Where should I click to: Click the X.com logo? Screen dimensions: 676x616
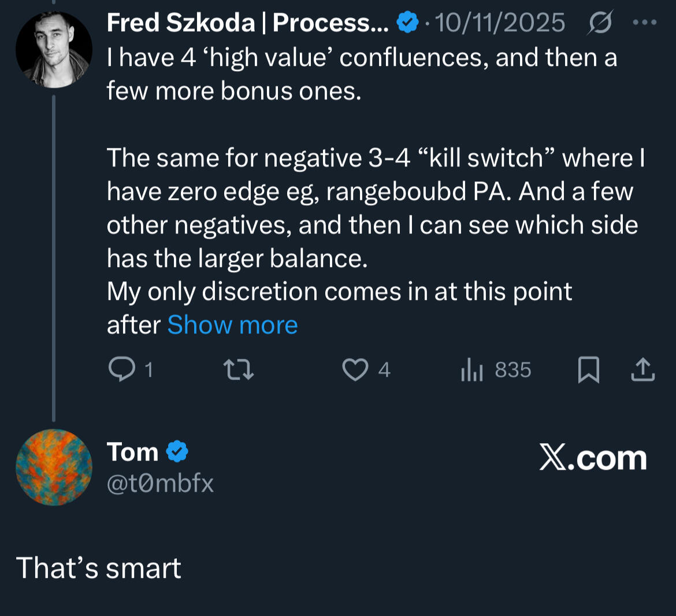click(x=593, y=458)
